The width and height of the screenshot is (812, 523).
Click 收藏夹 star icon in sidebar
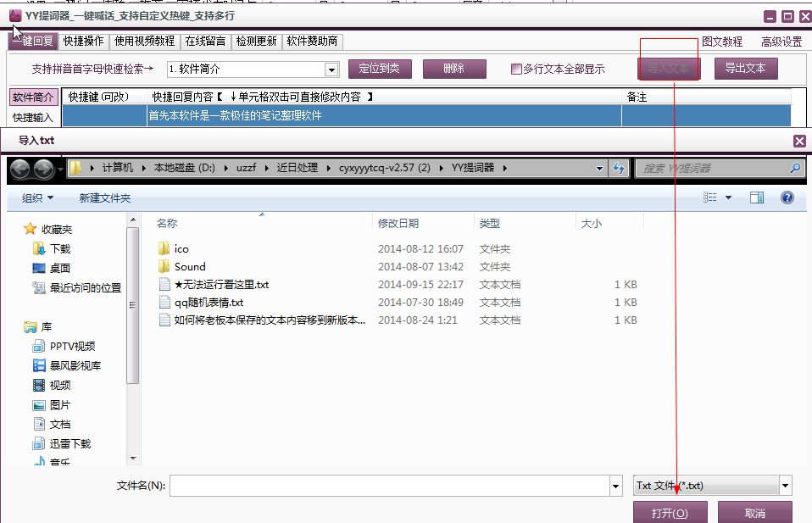(30, 229)
